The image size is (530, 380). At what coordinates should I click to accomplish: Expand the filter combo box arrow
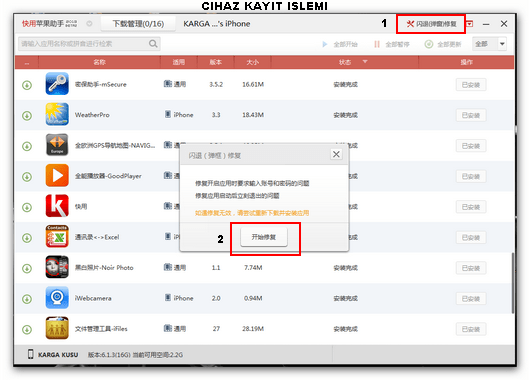pos(502,44)
